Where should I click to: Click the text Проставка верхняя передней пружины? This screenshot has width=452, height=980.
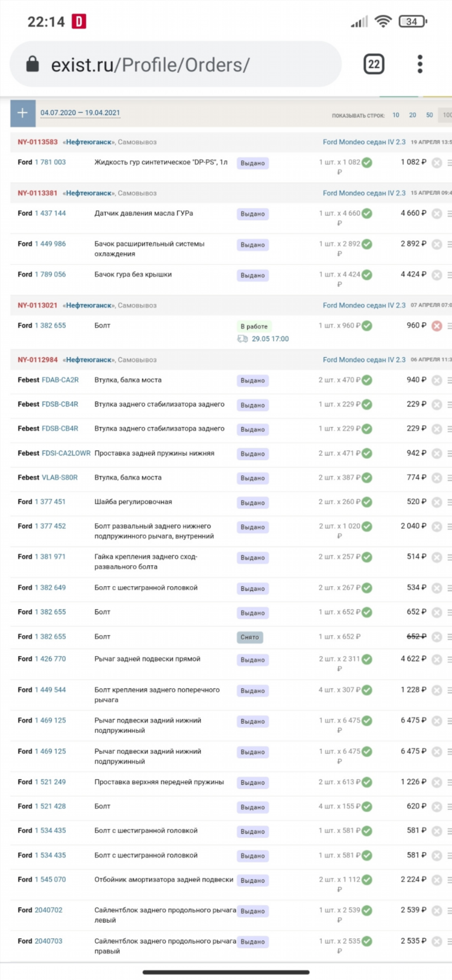[x=159, y=782]
